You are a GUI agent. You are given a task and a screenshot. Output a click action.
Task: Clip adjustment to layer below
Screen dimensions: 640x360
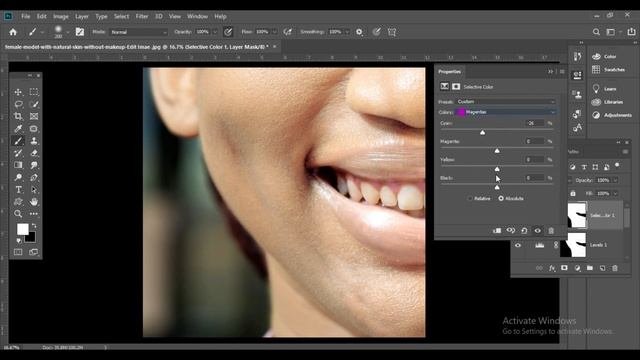[x=497, y=231]
